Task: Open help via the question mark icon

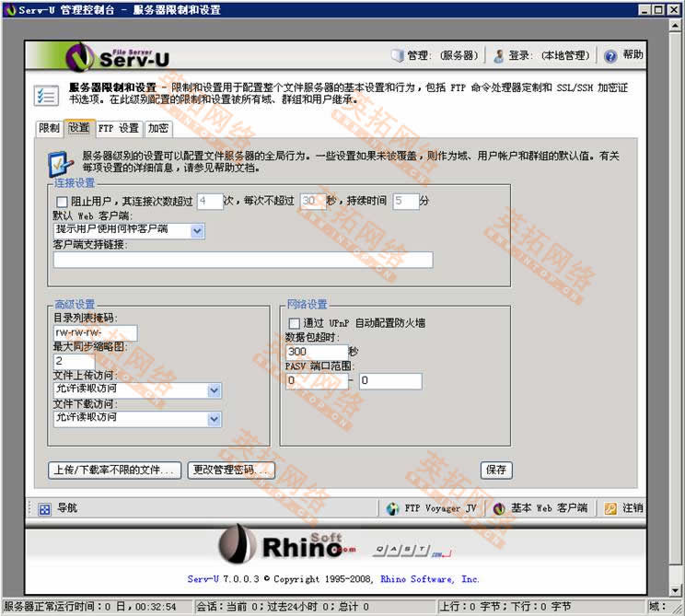Action: 610,56
